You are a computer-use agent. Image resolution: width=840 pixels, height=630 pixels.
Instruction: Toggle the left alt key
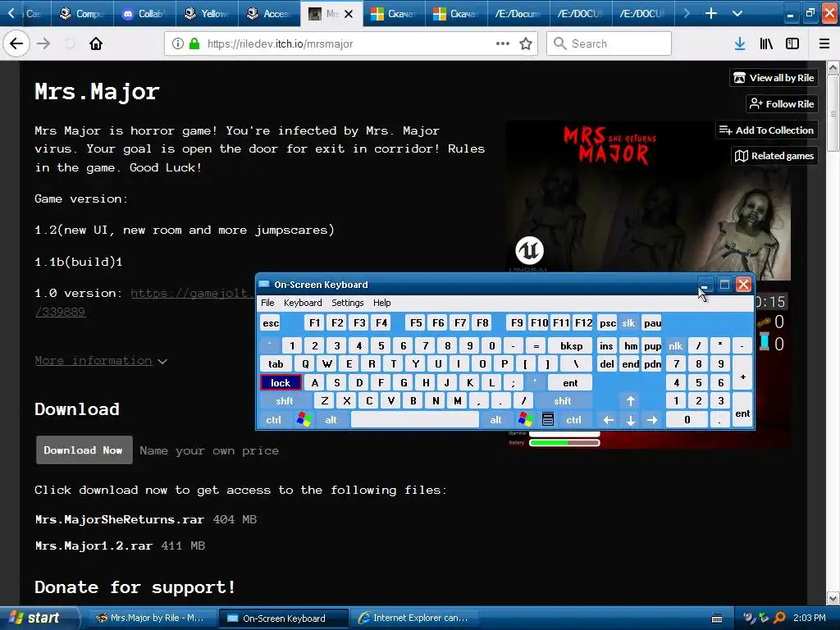331,419
